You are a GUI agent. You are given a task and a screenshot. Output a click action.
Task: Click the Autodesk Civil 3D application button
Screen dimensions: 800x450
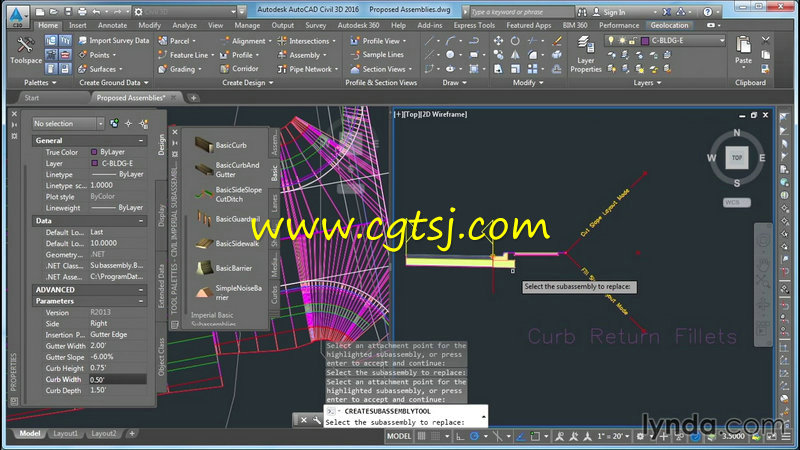17,16
